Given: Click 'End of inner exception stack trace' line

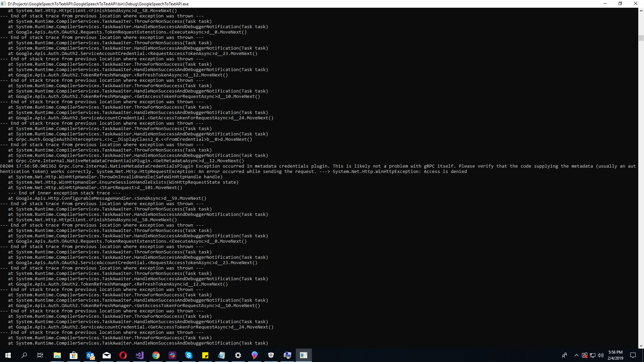Looking at the screenshot, I should coord(64,193).
